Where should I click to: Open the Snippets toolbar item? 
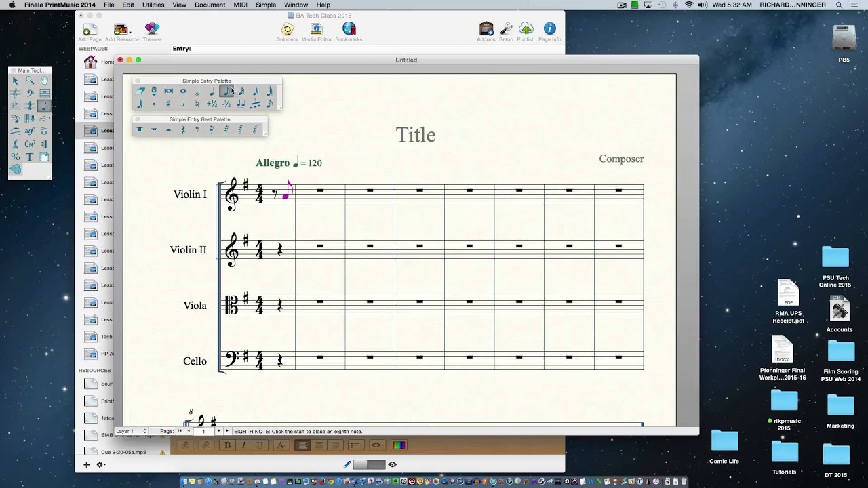287,32
